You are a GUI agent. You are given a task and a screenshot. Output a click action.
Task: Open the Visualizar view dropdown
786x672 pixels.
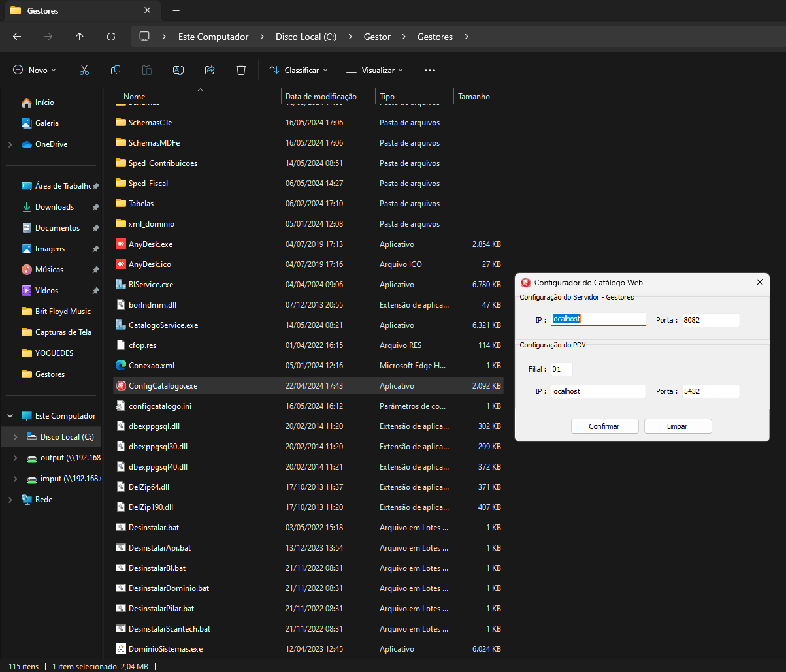click(x=374, y=70)
